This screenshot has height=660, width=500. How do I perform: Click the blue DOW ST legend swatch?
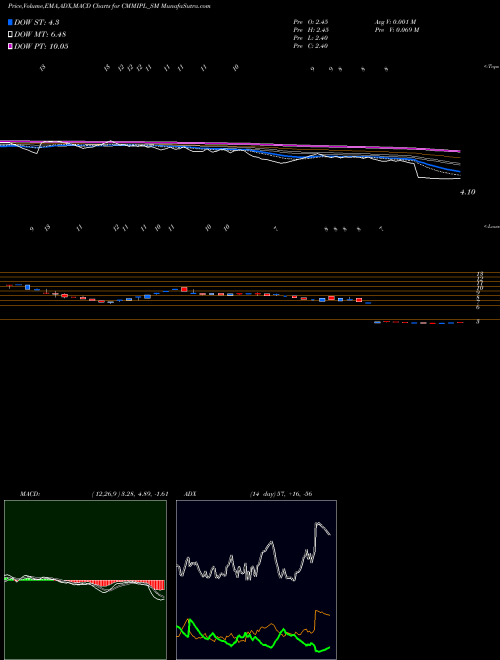(10, 22)
